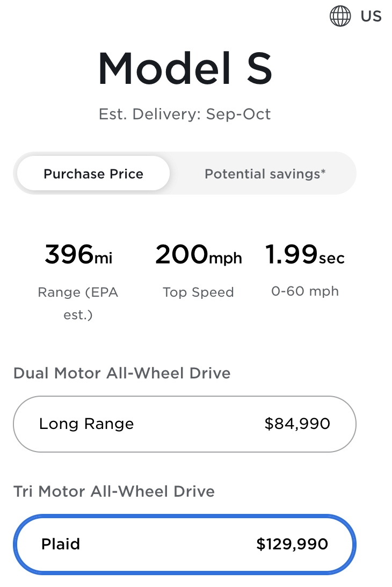Click the 200 top speed number
Image resolution: width=392 pixels, height=587 pixels.
181,254
